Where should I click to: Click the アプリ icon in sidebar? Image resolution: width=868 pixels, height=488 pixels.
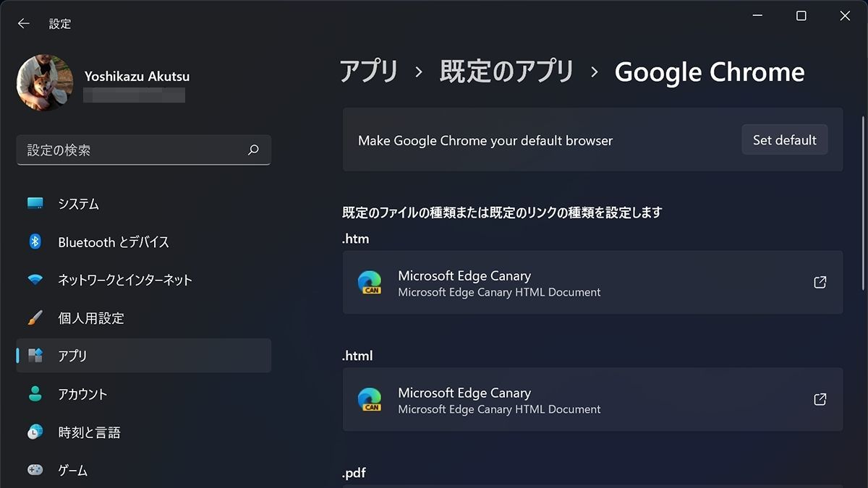point(35,356)
